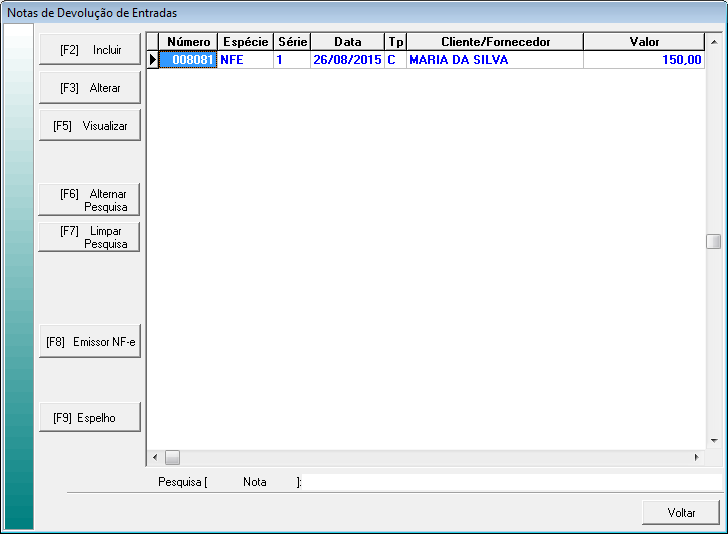728x534 pixels.
Task: Click the MARIA DA SILVA cell
Action: (x=495, y=60)
